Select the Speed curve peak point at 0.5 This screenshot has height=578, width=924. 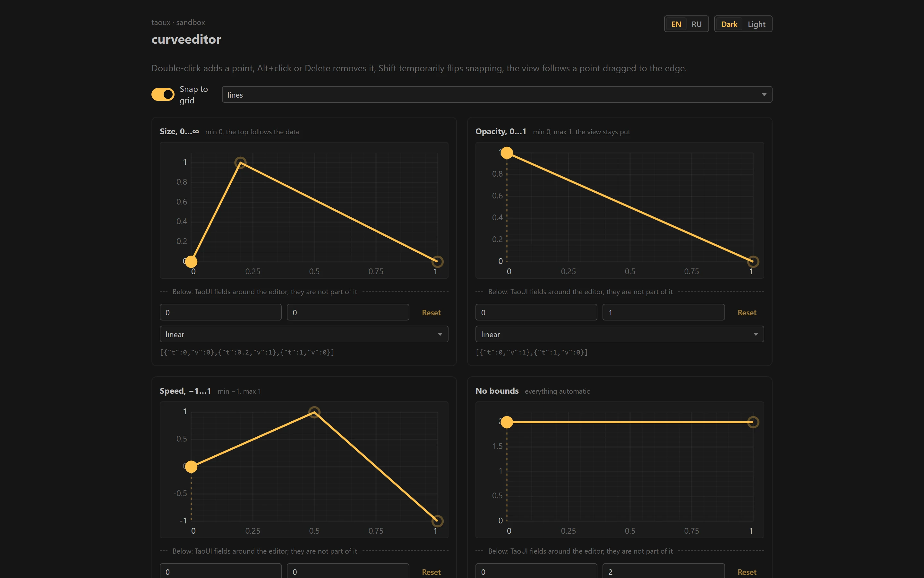(314, 412)
